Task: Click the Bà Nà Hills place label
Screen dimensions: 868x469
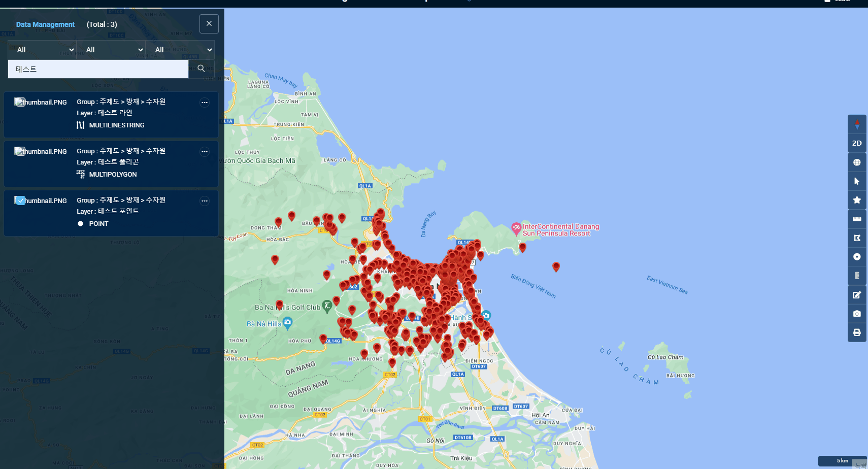Action: (x=264, y=324)
